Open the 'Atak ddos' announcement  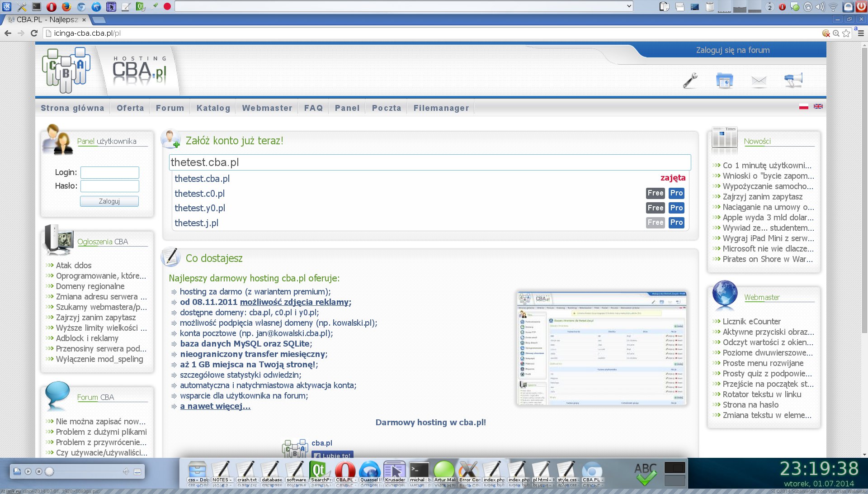pyautogui.click(x=74, y=266)
